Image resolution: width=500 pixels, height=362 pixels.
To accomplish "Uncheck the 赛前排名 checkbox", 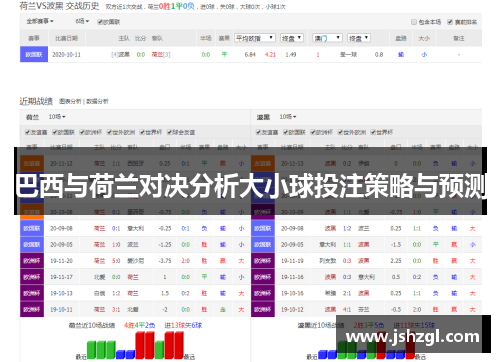I will click(x=450, y=22).
